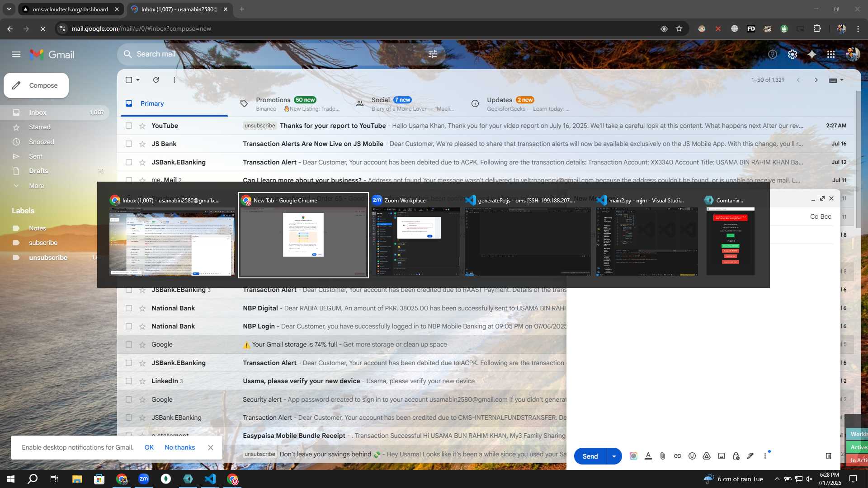Click No thanks on notification prompt
The width and height of the screenshot is (868, 488).
180,447
